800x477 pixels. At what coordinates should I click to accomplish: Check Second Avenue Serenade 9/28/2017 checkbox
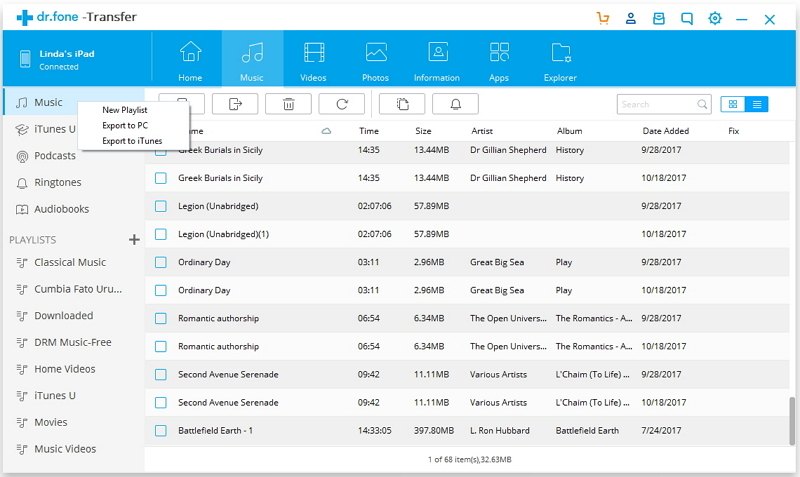tap(161, 374)
